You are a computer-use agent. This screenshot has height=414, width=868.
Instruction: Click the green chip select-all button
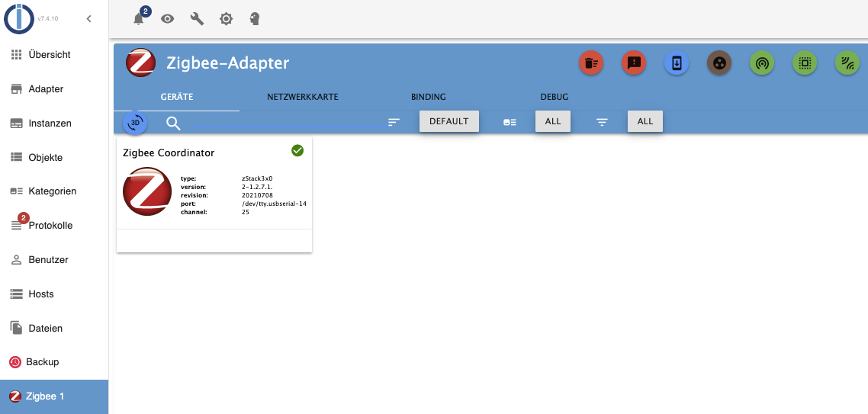coord(805,63)
